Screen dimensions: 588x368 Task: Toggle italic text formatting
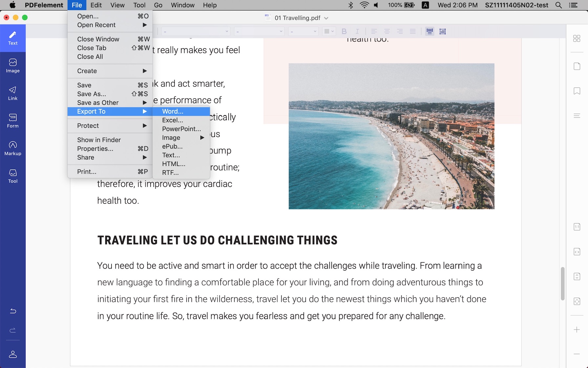click(x=357, y=32)
